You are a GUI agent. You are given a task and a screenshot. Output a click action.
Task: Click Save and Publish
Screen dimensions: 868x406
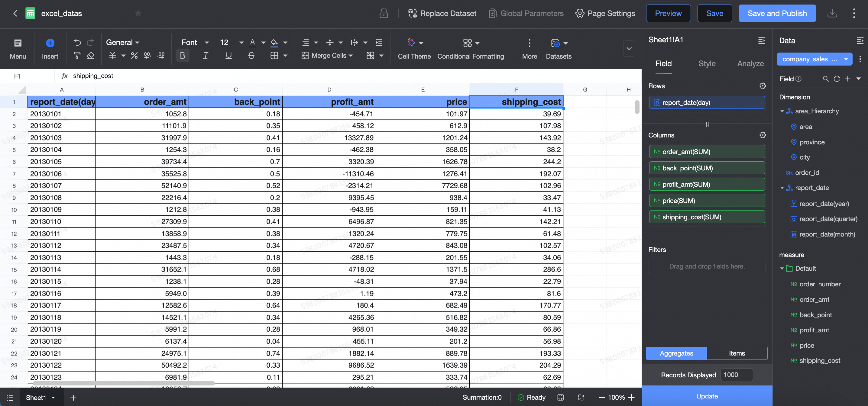pos(777,14)
